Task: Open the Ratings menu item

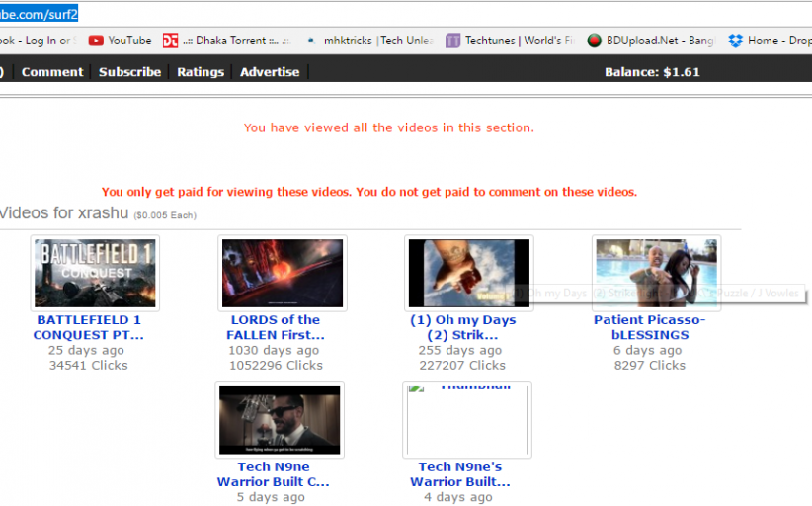Action: 201,72
